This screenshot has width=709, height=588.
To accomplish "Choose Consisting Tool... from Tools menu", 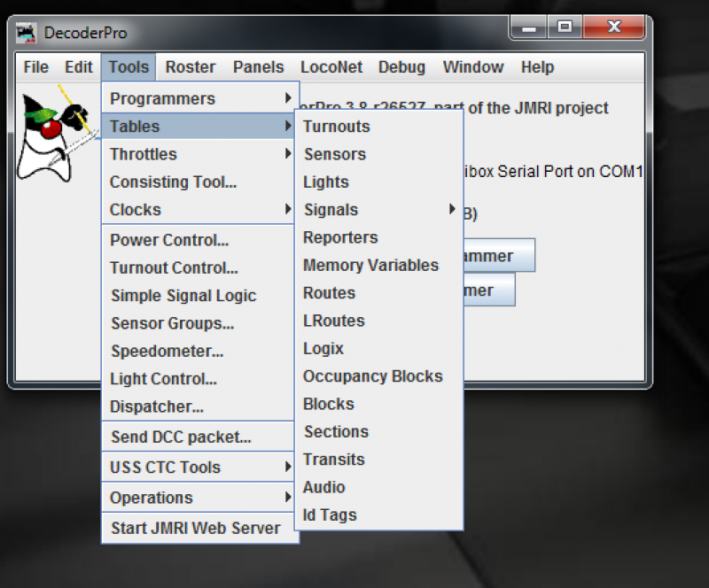I will (198, 182).
